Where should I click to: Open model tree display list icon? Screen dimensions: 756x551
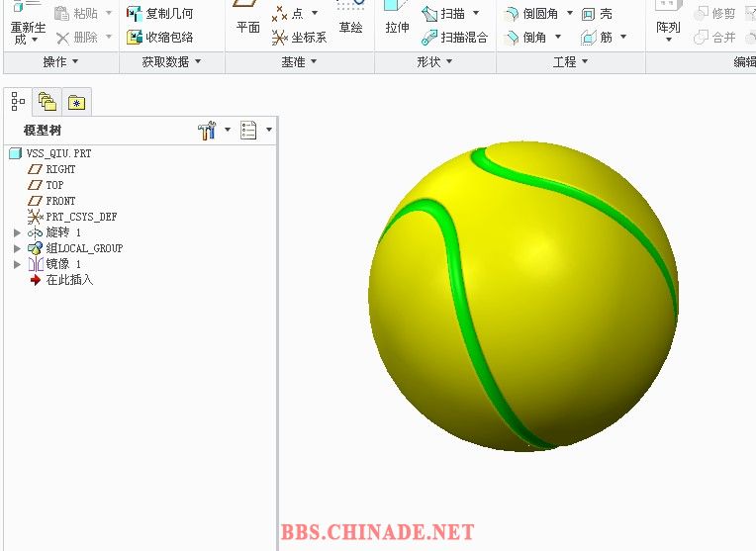tap(248, 131)
